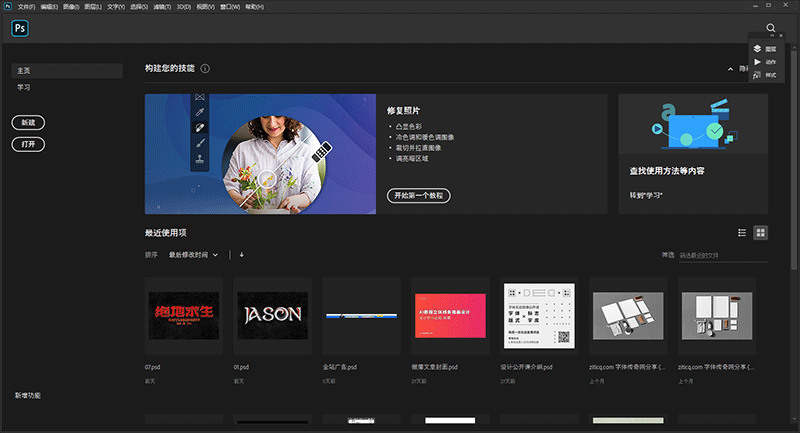Open the Actions (动作) play icon
The image size is (800, 433).
coord(757,62)
